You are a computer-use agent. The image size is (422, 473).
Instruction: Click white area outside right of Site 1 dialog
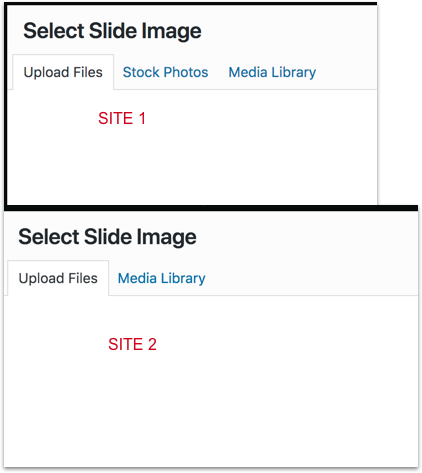(400, 100)
